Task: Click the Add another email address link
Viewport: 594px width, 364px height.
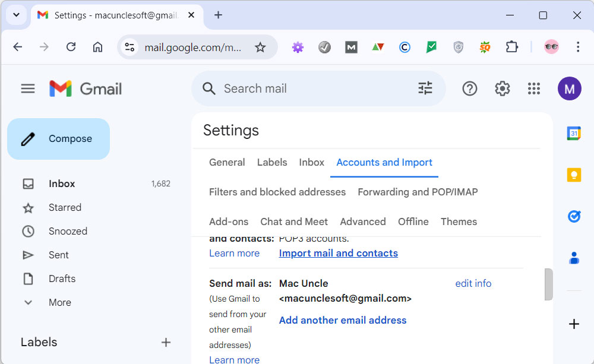Action: 343,319
